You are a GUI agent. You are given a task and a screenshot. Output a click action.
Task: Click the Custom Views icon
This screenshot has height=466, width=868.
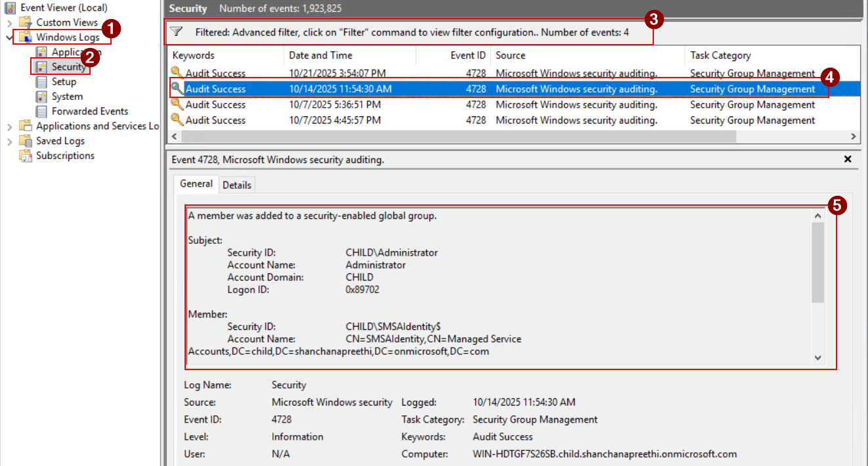pos(25,22)
